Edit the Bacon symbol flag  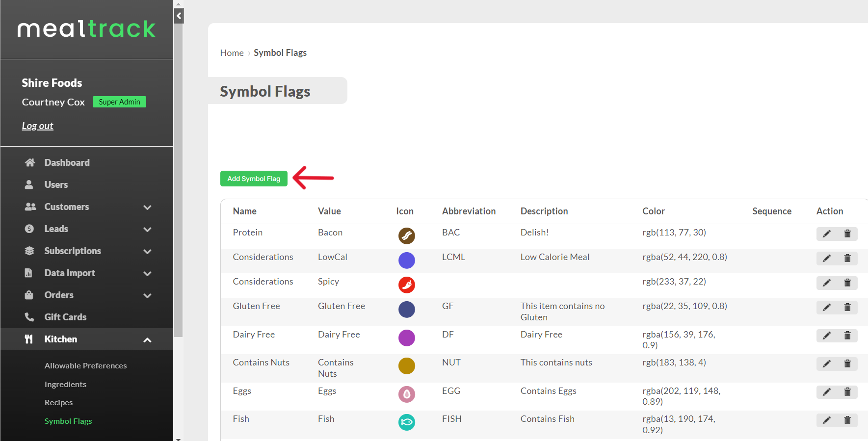click(827, 234)
